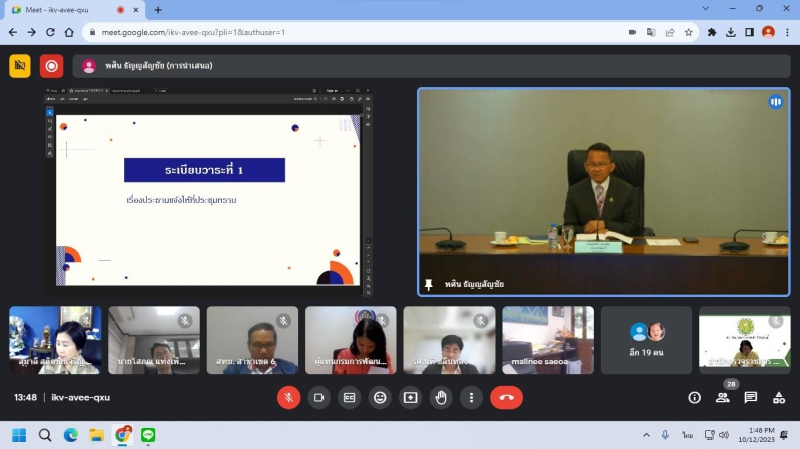Turn on closed captions
Image resolution: width=800 pixels, height=449 pixels.
click(x=350, y=397)
